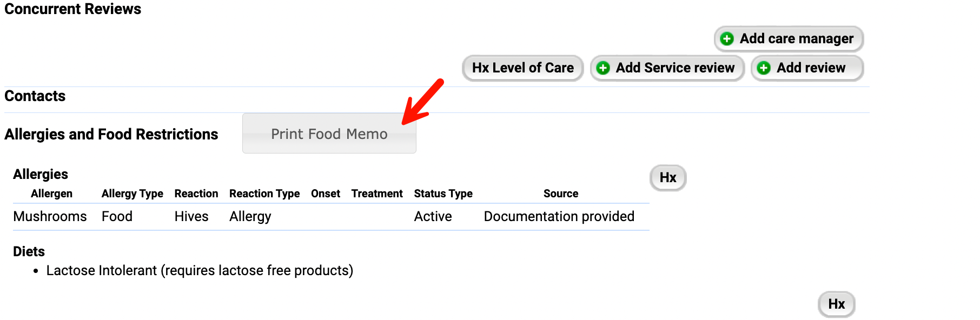Click the Status Type column header
Viewport: 980px width, 320px height.
click(443, 194)
